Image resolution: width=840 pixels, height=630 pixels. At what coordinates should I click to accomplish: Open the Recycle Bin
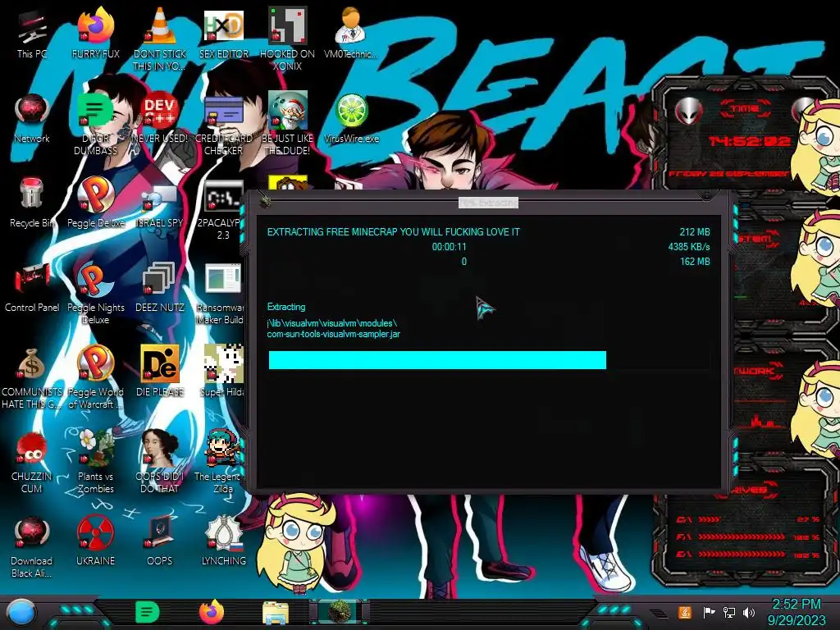pyautogui.click(x=31, y=194)
